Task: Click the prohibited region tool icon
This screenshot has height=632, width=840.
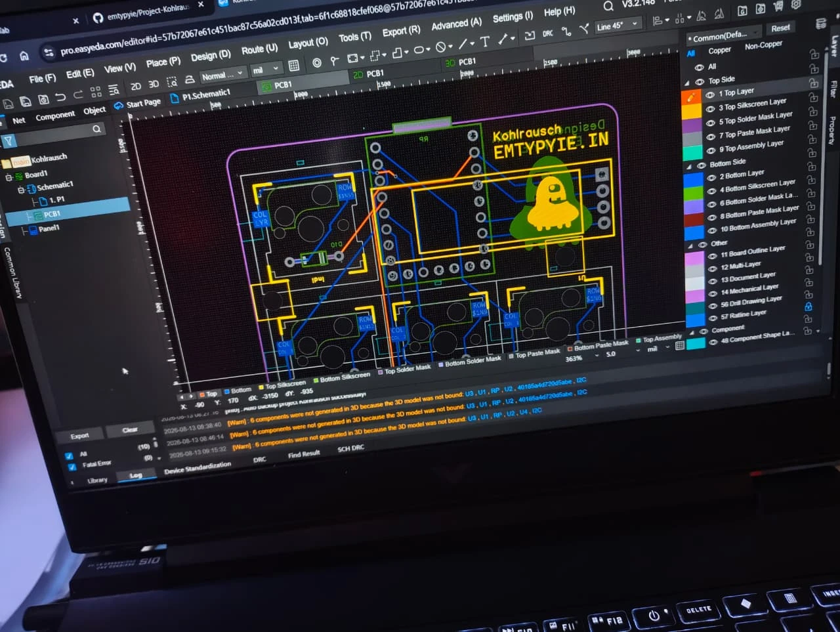Action: [441, 47]
